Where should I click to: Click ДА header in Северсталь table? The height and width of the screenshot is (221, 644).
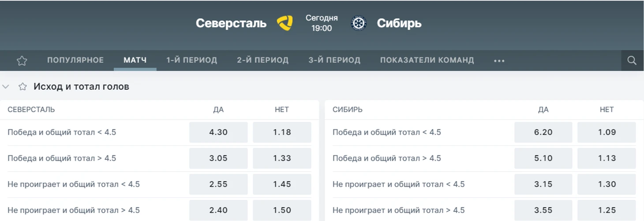click(x=218, y=110)
